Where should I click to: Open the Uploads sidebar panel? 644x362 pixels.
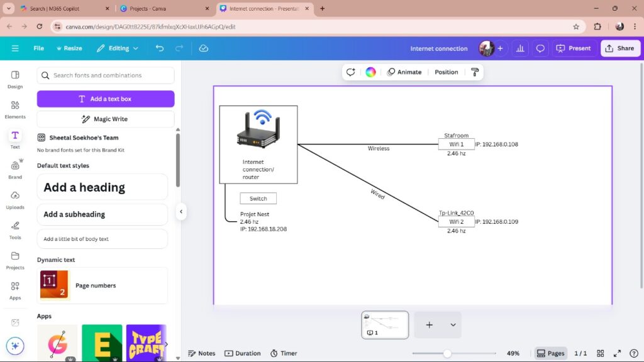coord(15,200)
